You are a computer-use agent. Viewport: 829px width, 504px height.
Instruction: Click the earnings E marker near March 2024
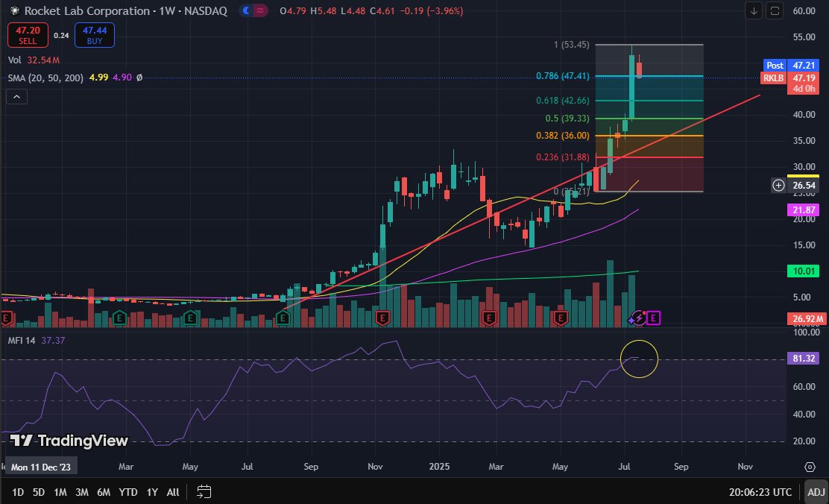pos(119,318)
